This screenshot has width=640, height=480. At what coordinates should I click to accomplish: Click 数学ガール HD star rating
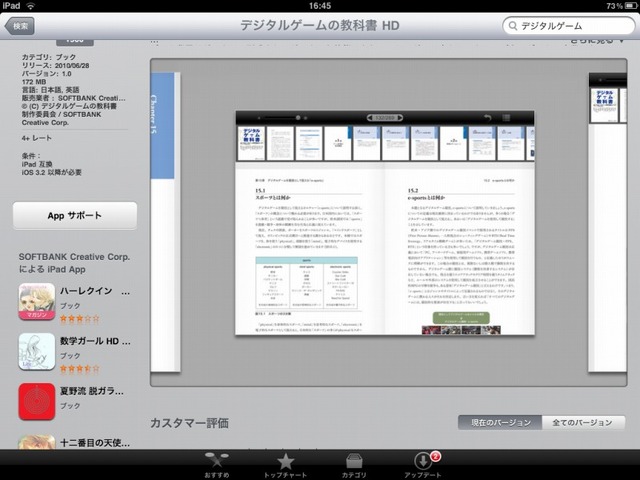(80, 369)
